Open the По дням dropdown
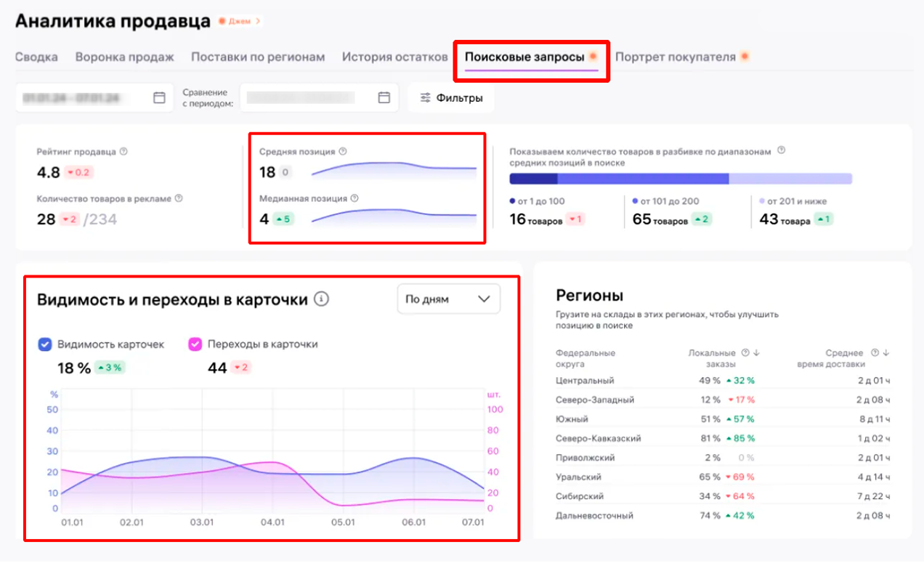 click(x=449, y=299)
